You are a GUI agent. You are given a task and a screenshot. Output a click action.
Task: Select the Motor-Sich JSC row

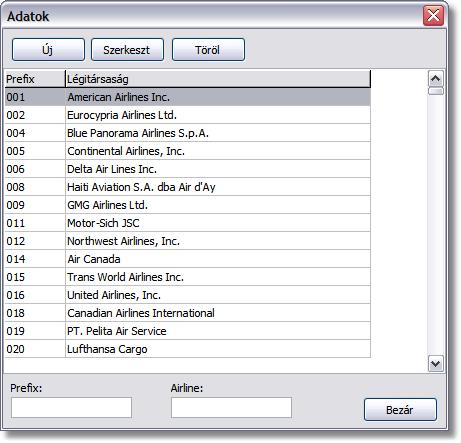(x=188, y=223)
